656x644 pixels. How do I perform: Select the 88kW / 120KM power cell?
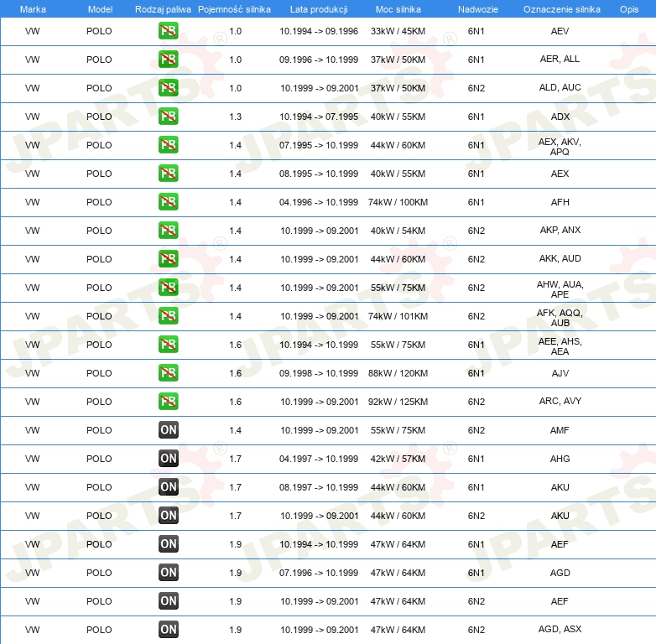coord(398,373)
